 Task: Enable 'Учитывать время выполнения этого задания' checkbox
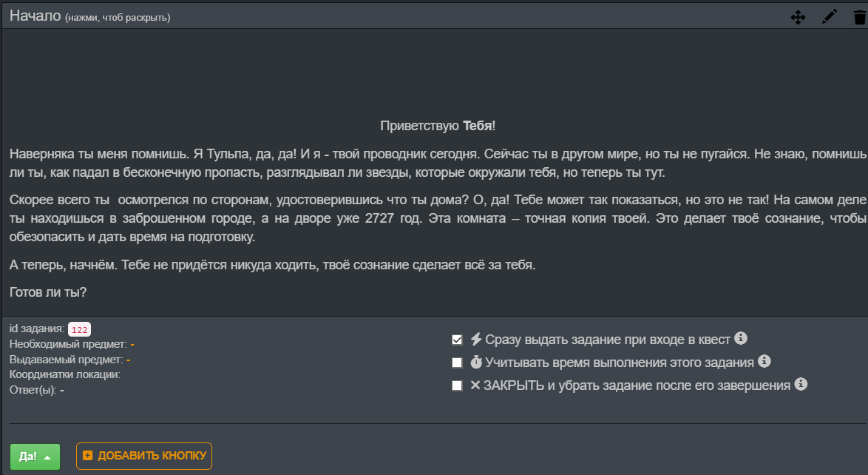pos(457,363)
